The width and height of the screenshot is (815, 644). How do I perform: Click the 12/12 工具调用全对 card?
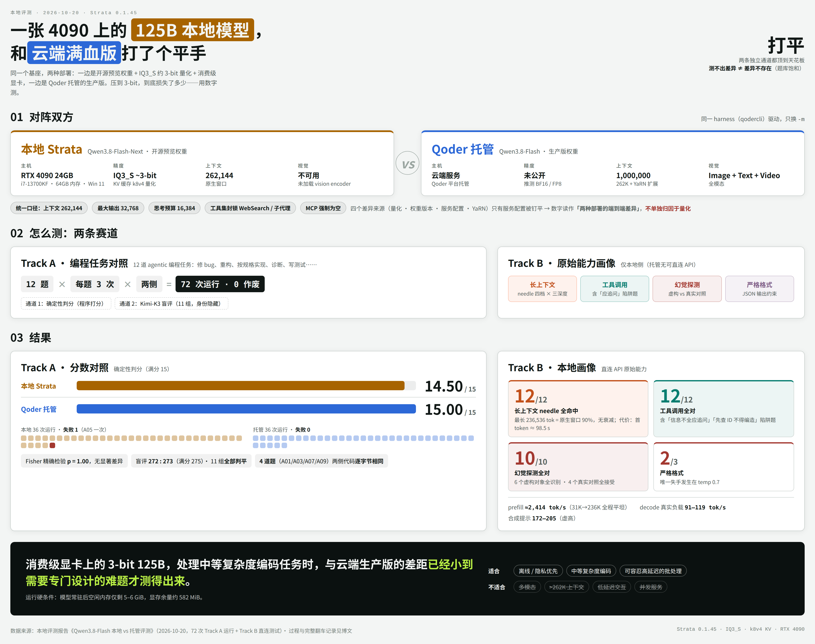pos(723,409)
